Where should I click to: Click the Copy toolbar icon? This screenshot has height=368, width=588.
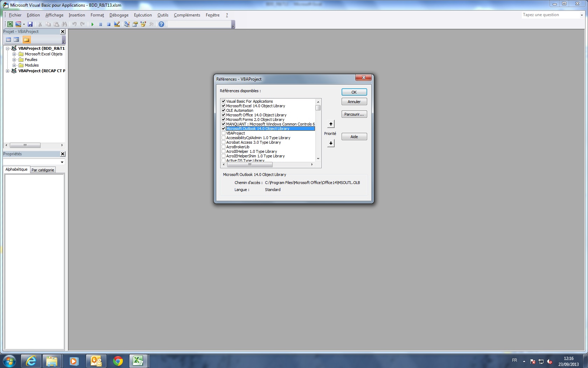point(48,24)
